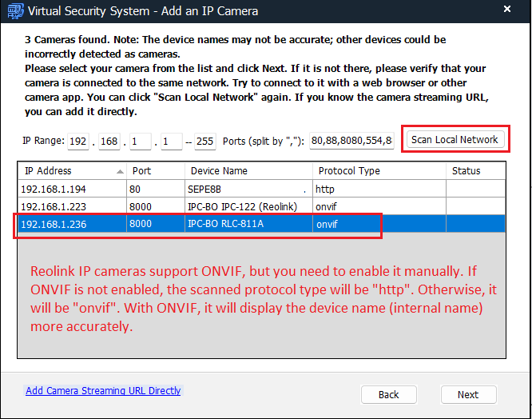Focus the first IP Range octet field (192)

point(80,142)
